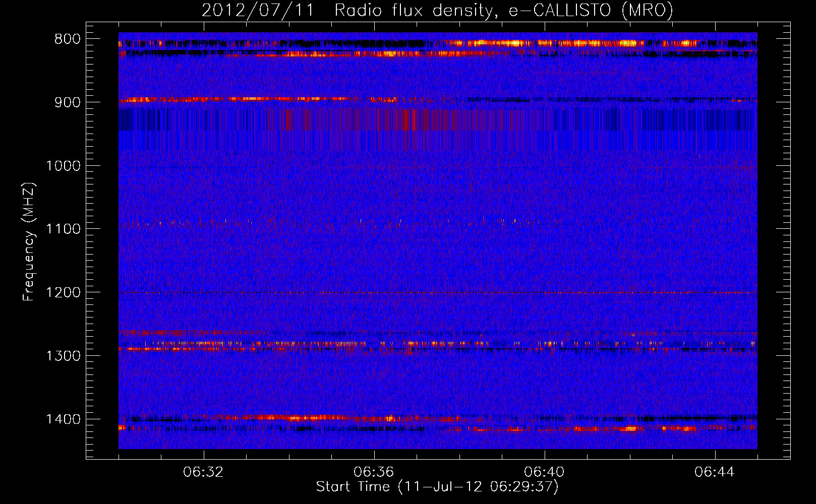Click the 1300 frequency tick label
Image resolution: width=816 pixels, height=504 pixels.
tap(64, 356)
